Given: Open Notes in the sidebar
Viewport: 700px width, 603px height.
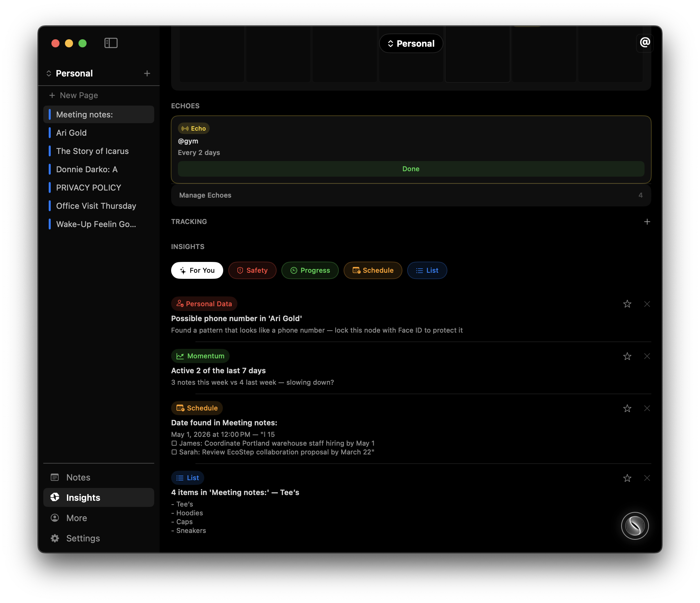Looking at the screenshot, I should [x=99, y=477].
